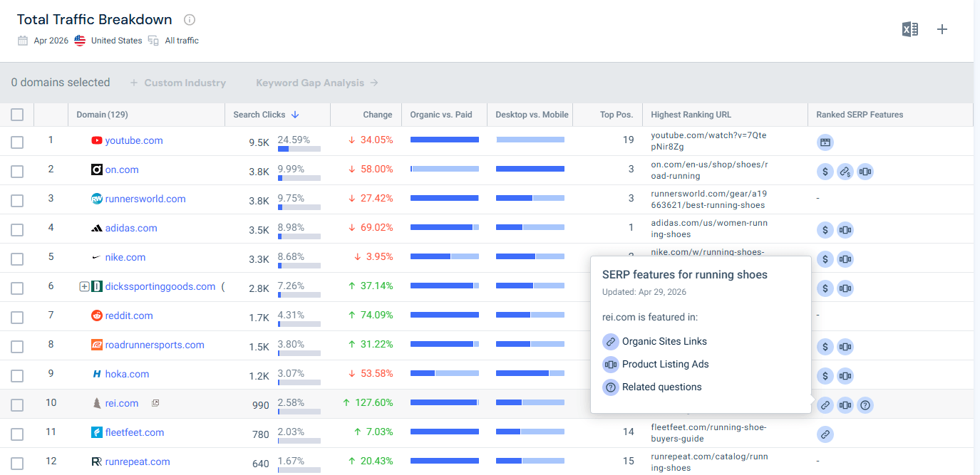The image size is (980, 475).
Task: Open youtube.com domain link
Action: pos(134,140)
